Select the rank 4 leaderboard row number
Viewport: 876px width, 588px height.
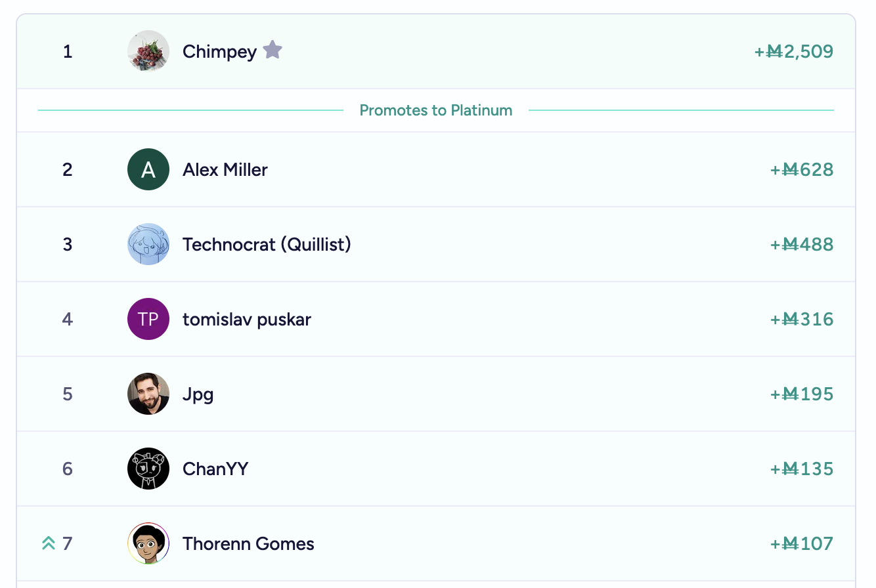click(68, 319)
